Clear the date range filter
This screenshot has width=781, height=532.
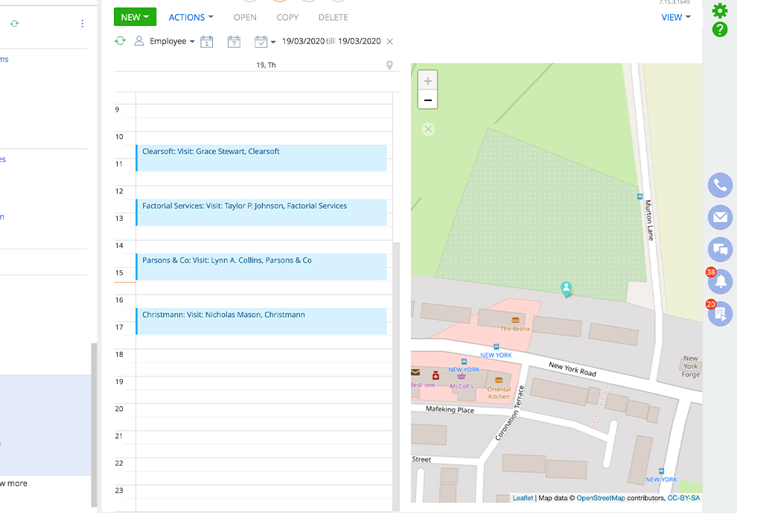tap(390, 42)
